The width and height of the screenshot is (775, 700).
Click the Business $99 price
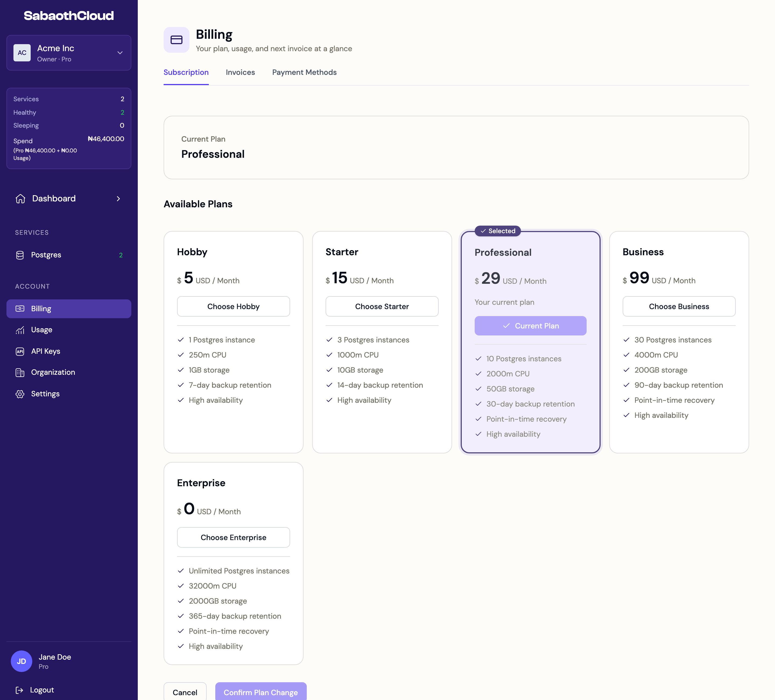pyautogui.click(x=659, y=278)
